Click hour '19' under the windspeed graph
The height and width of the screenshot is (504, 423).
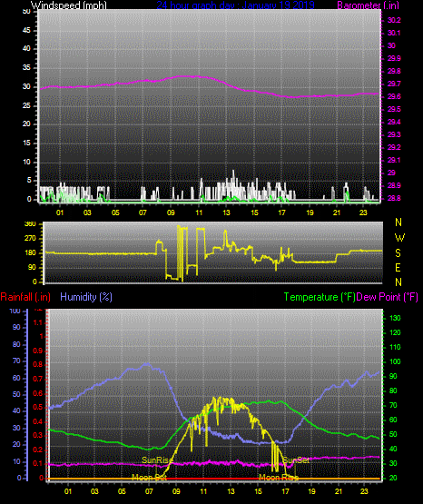coord(310,212)
